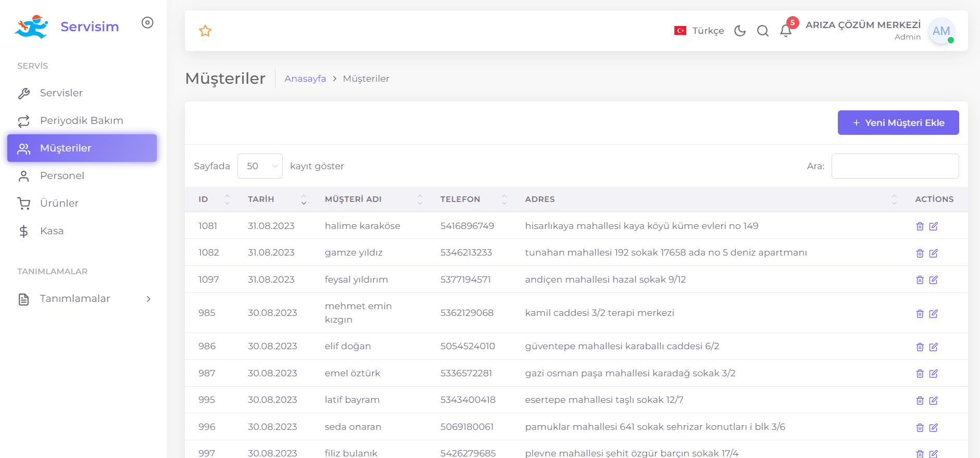The image size is (980, 458).
Task: Click ID cell 995
Action: click(207, 400)
